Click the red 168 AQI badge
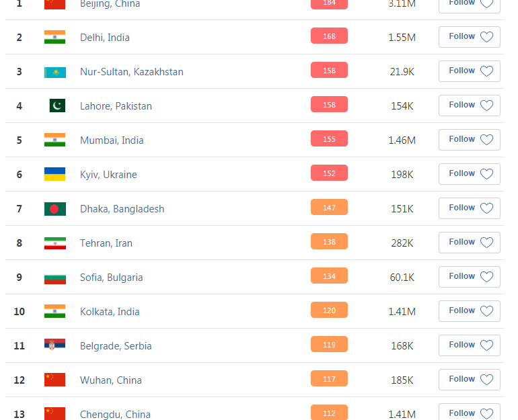The image size is (518, 420). click(329, 36)
